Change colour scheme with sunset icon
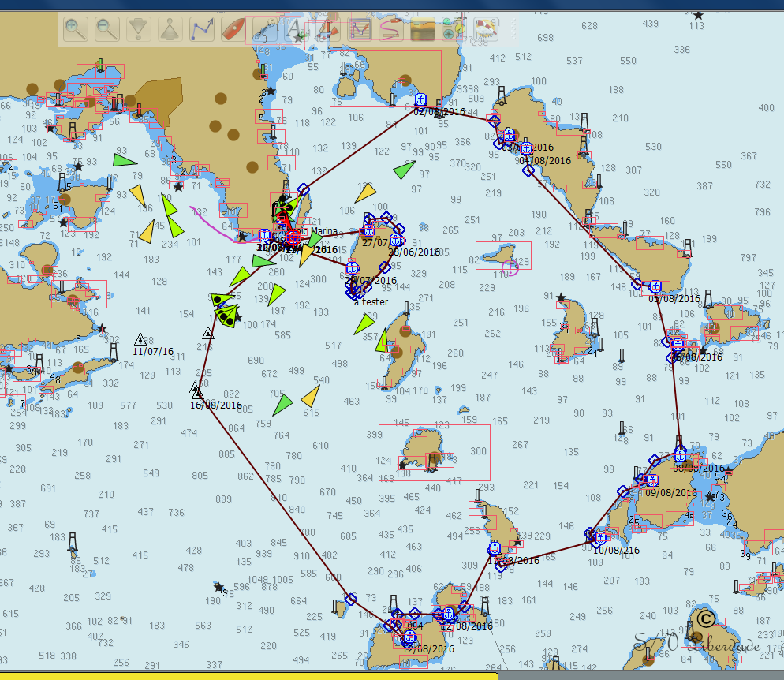The height and width of the screenshot is (680, 784). [x=423, y=30]
